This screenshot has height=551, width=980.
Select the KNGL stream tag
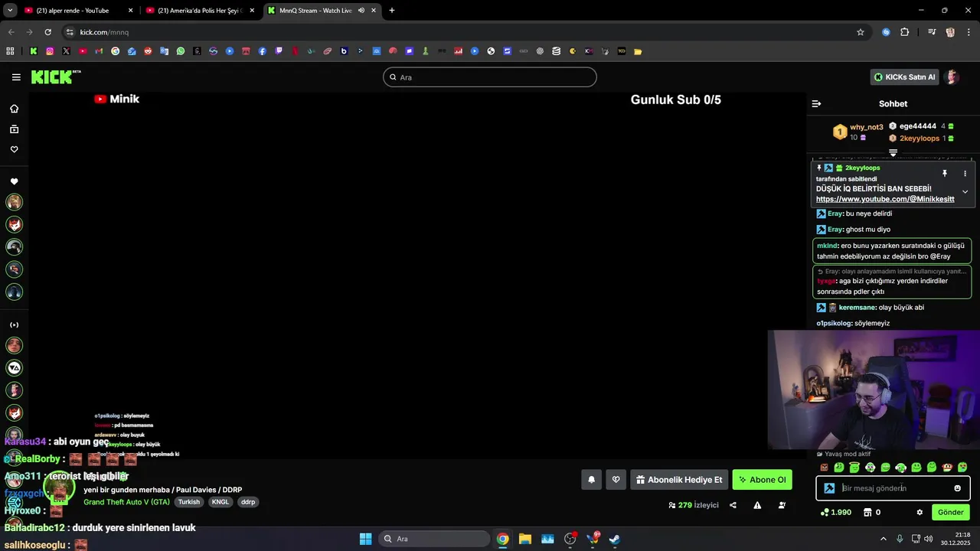(x=220, y=502)
